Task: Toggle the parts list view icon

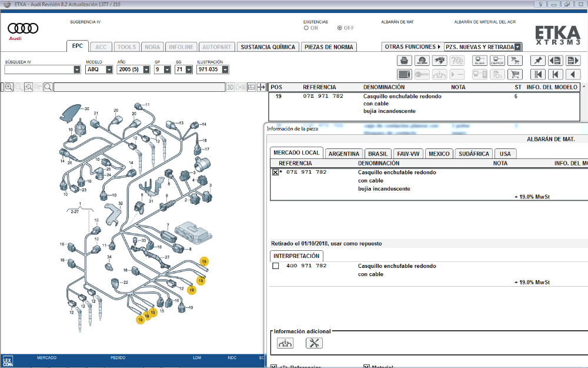Action: (405, 74)
